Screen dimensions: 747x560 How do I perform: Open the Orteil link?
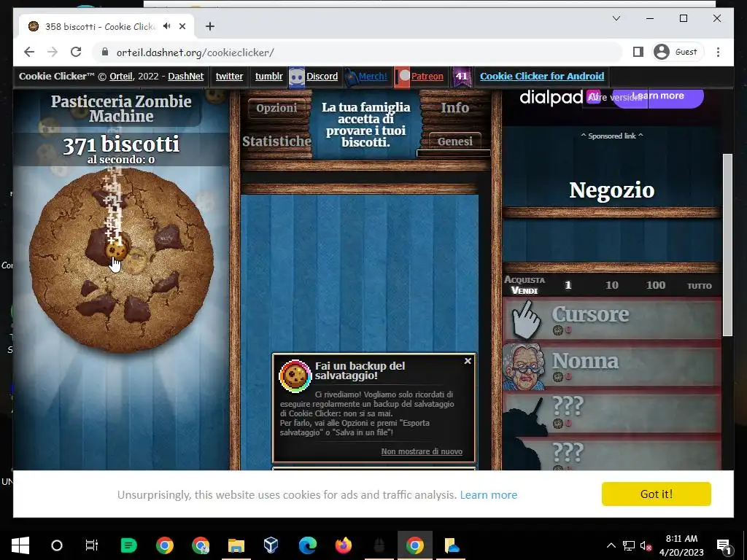[120, 76]
